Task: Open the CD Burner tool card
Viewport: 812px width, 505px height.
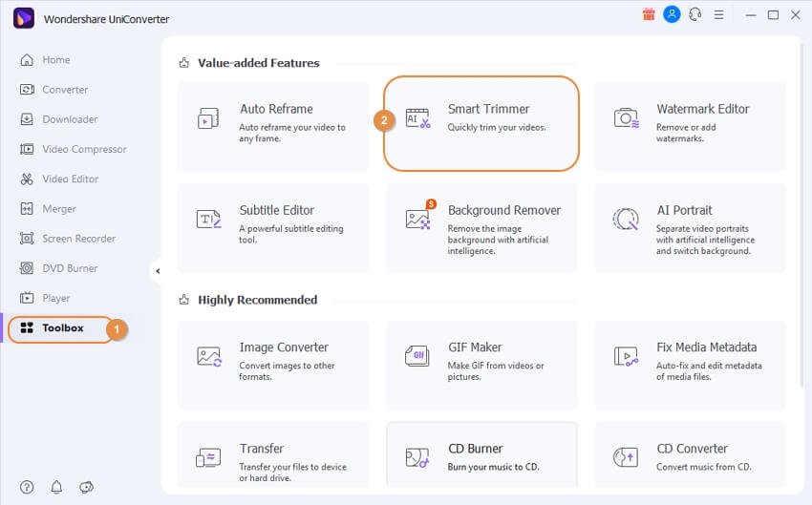Action: [x=481, y=455]
